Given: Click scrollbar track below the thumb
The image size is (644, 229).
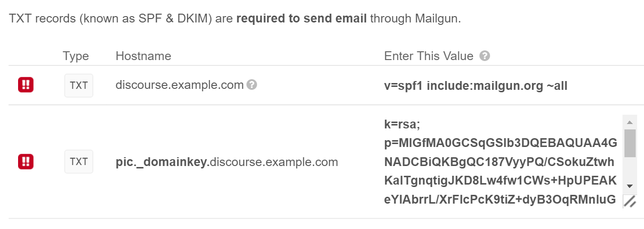Looking at the screenshot, I should (630, 171).
